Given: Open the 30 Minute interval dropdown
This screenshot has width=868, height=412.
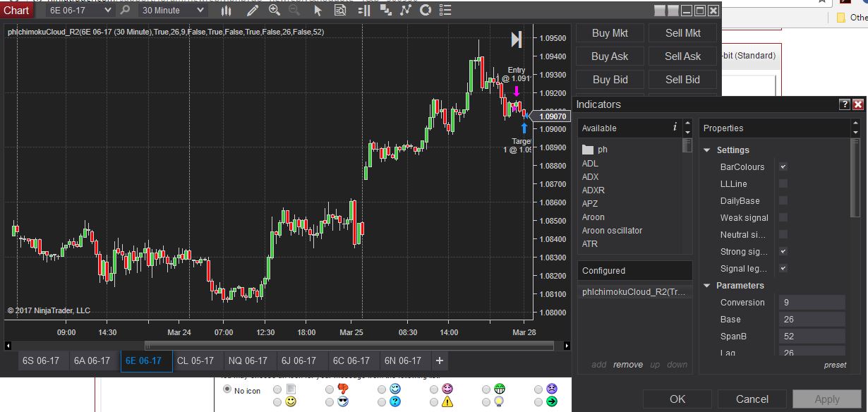Looking at the screenshot, I should 173,11.
